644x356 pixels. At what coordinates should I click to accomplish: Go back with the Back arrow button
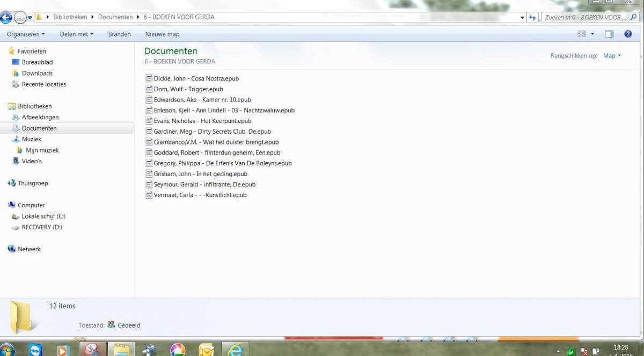(x=6, y=18)
